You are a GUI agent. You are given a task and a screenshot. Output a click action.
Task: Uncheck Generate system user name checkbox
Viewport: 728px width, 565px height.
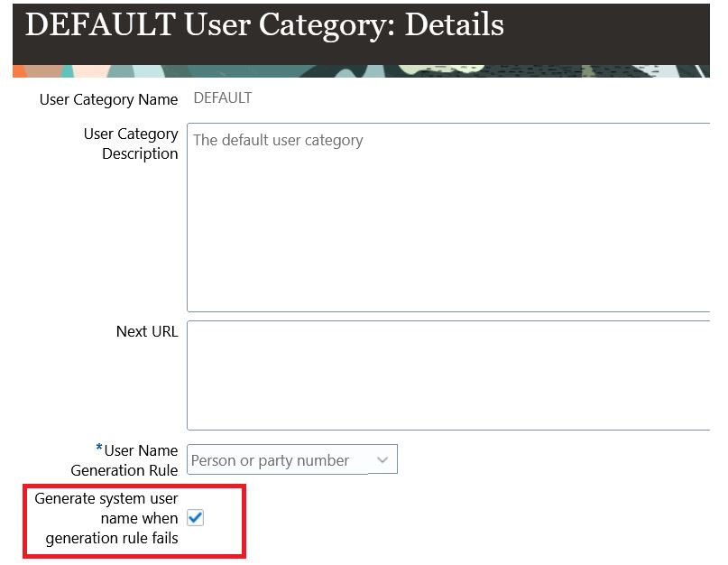[196, 517]
